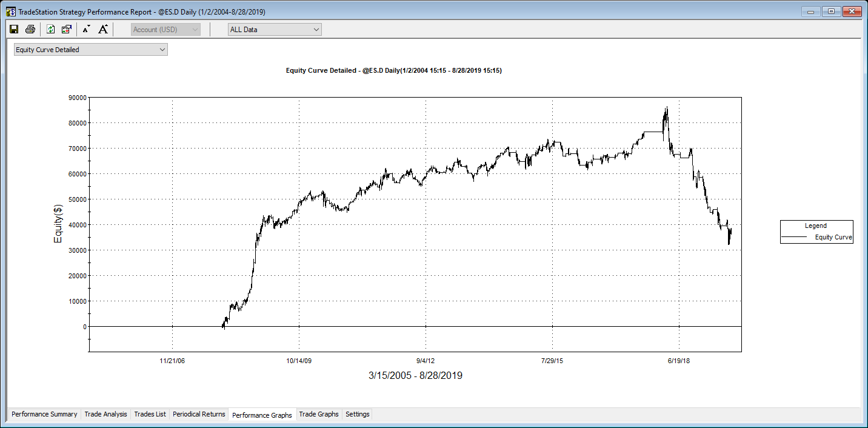Open the ALL Data dropdown

point(275,30)
